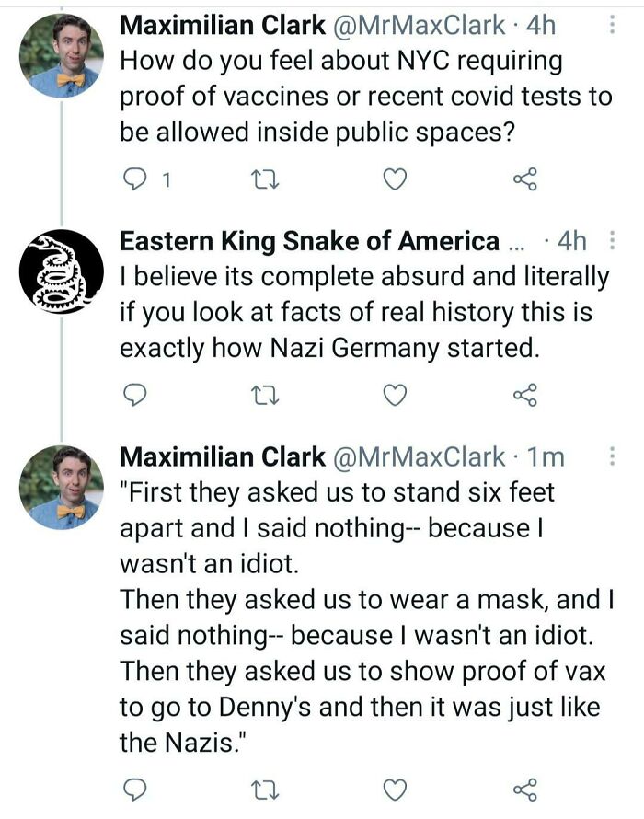Click the share icon on the Nazi Germany reply
This screenshot has width=644, height=819.
point(526,394)
